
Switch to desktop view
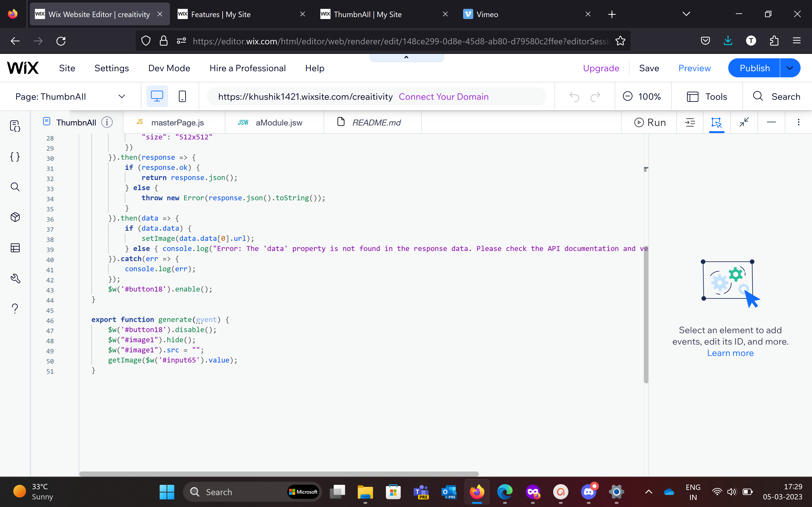tap(157, 97)
